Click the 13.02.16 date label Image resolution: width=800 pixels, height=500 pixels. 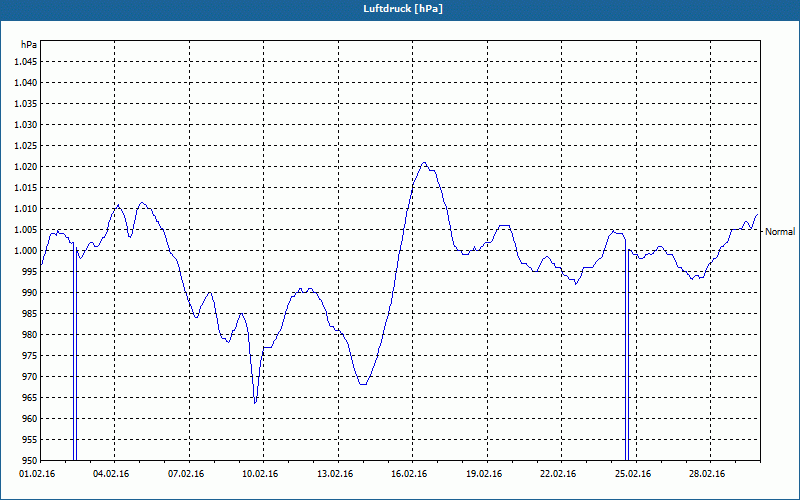click(335, 474)
